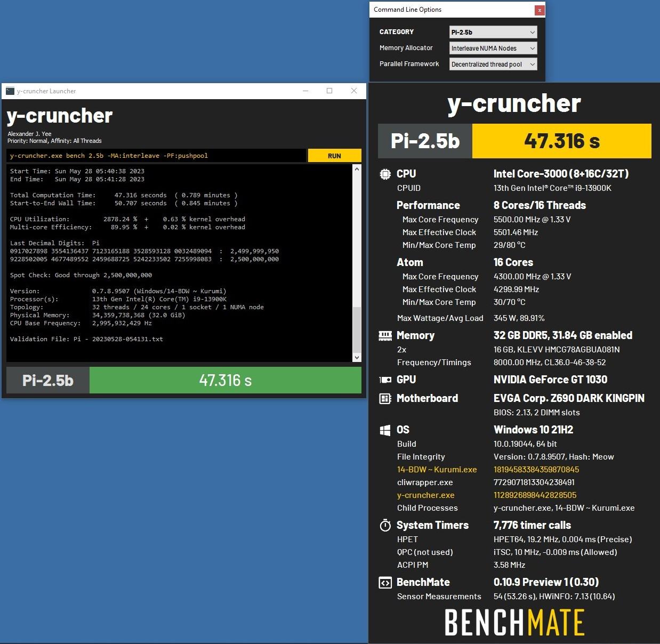660x644 pixels.
Task: Click the BenchMate code bracket icon
Action: (x=385, y=583)
